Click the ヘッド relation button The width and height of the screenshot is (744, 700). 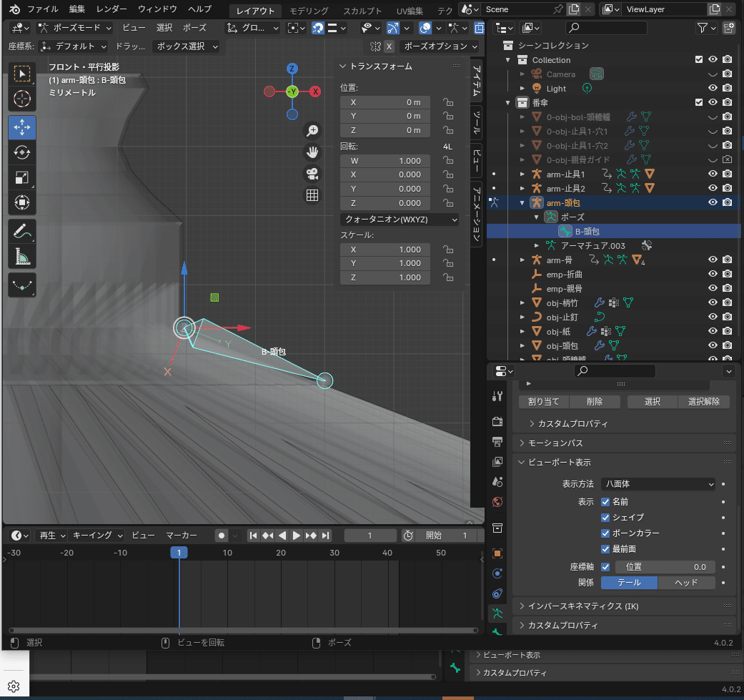coord(686,583)
